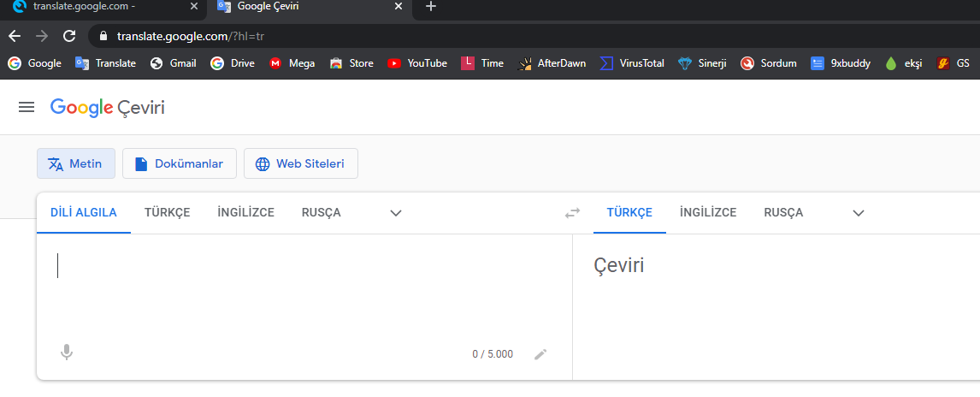980x397 pixels.
Task: Open the Sinerji bookmark
Action: [x=702, y=63]
